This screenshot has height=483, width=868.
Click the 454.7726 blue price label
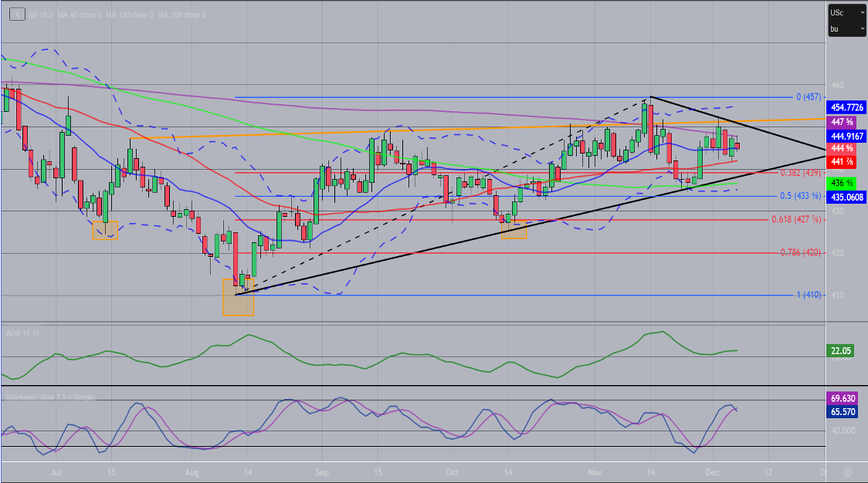(846, 108)
